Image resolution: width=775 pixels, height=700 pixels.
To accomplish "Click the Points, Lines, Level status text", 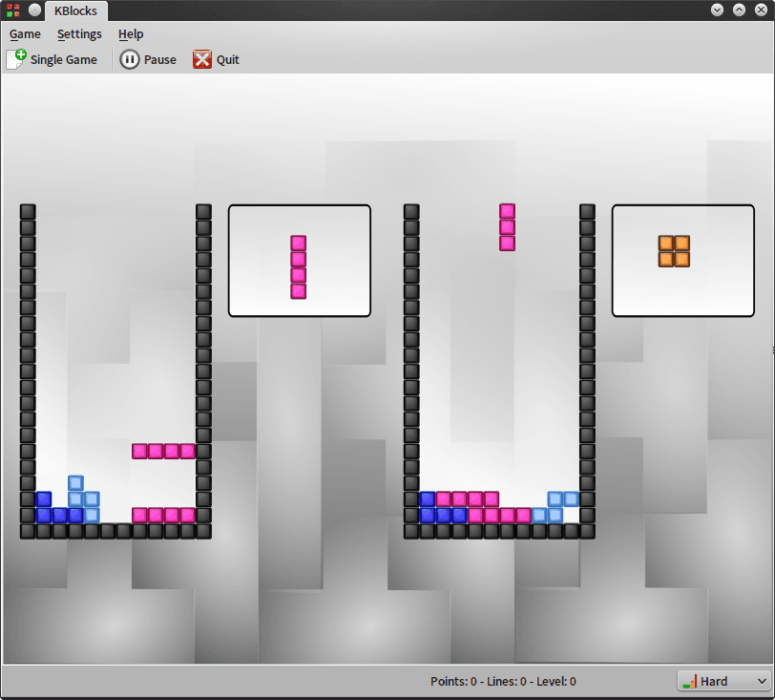I will [503, 681].
